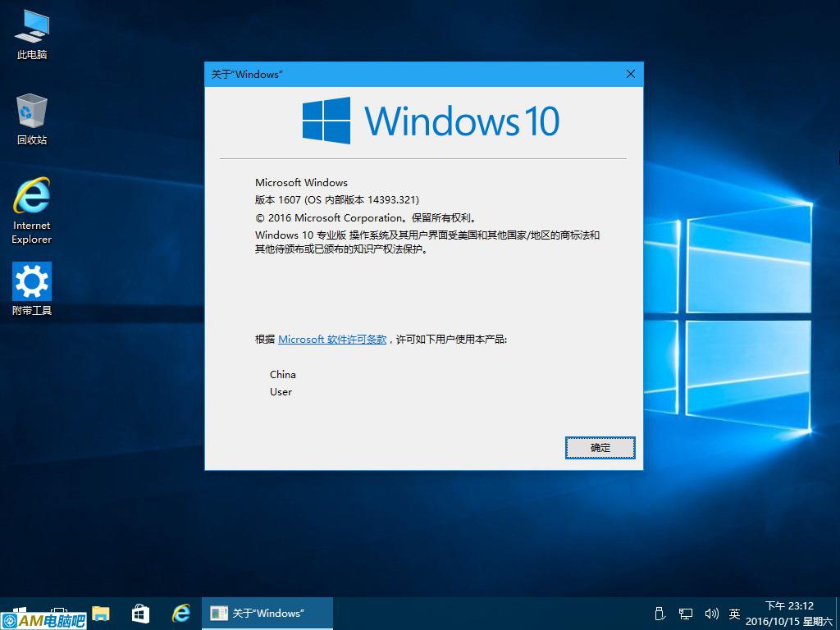Open the network status tray icon
The width and height of the screenshot is (840, 630).
click(x=685, y=614)
